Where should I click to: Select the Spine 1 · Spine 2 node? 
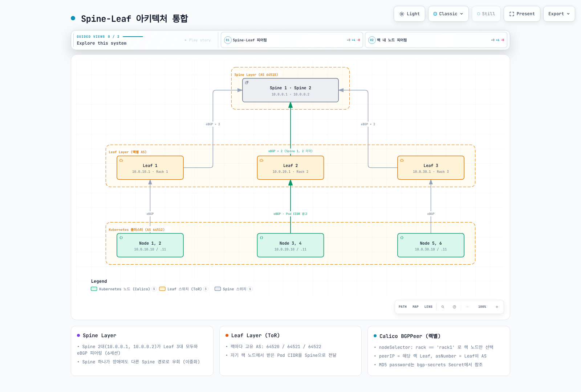coord(290,90)
